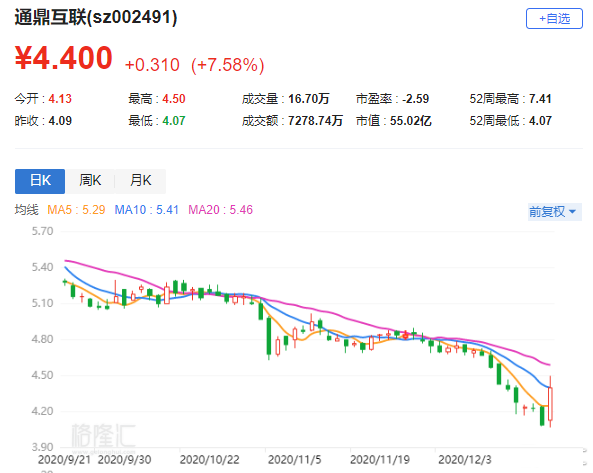The width and height of the screenshot is (593, 473).
Task: Click the current price ¥4.400
Action: 64,58
